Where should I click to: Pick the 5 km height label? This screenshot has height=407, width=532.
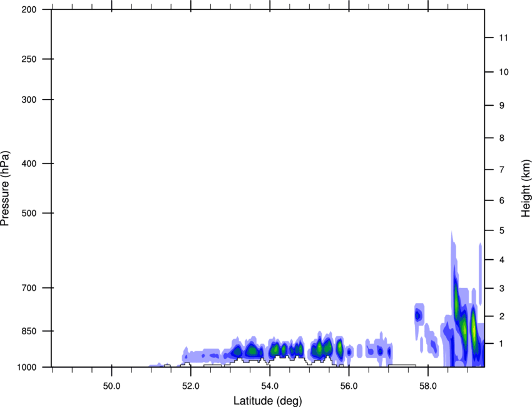click(x=502, y=230)
